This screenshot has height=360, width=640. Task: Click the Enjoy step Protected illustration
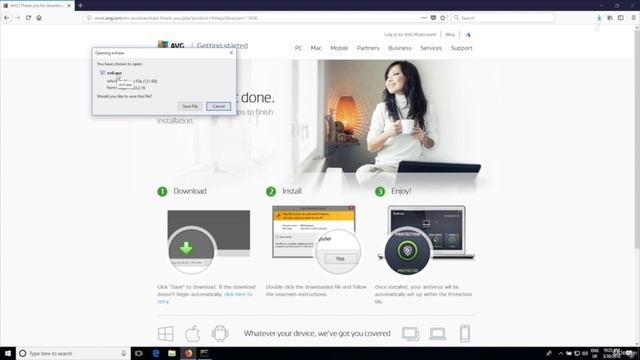(x=407, y=251)
